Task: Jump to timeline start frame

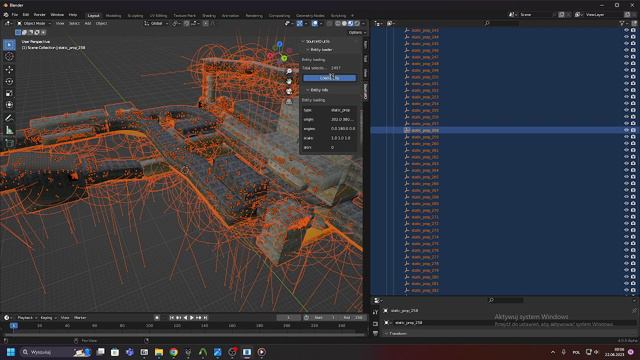Action: [x=172, y=318]
